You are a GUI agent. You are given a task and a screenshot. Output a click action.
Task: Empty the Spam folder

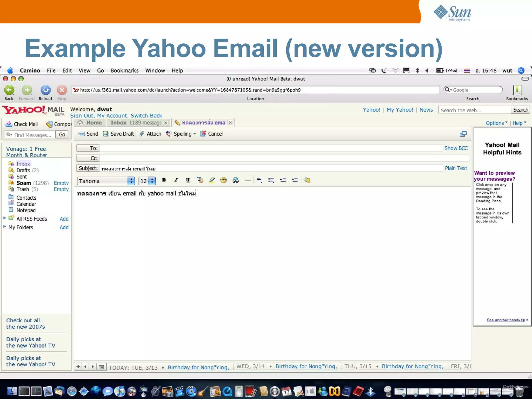click(61, 183)
